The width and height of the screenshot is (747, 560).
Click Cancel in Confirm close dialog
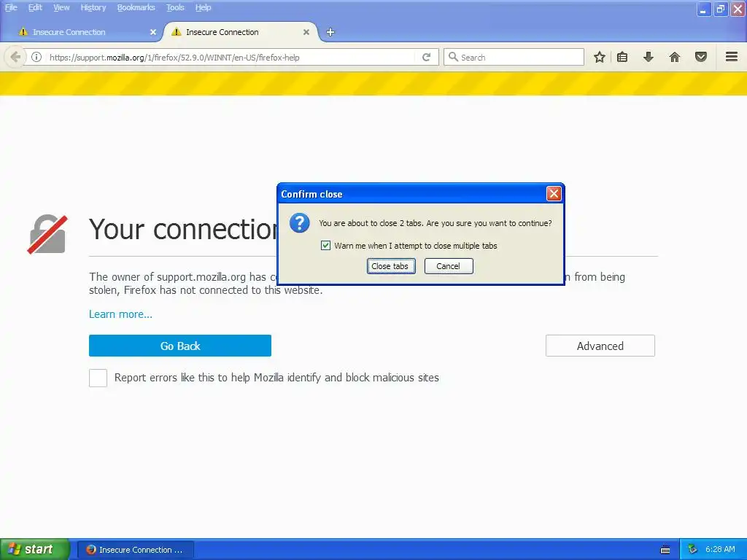(449, 266)
